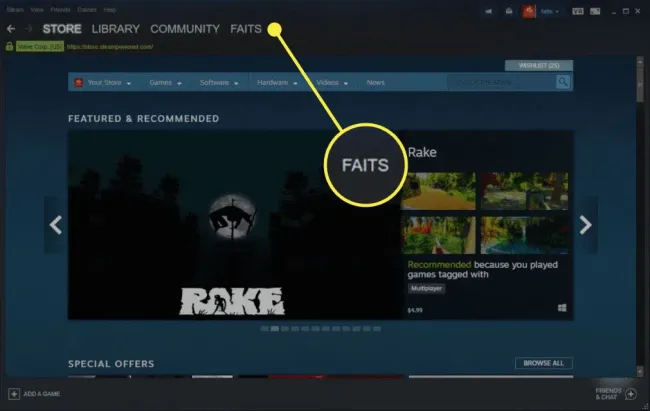Click the store search input field
The width and height of the screenshot is (650, 411).
(x=502, y=82)
